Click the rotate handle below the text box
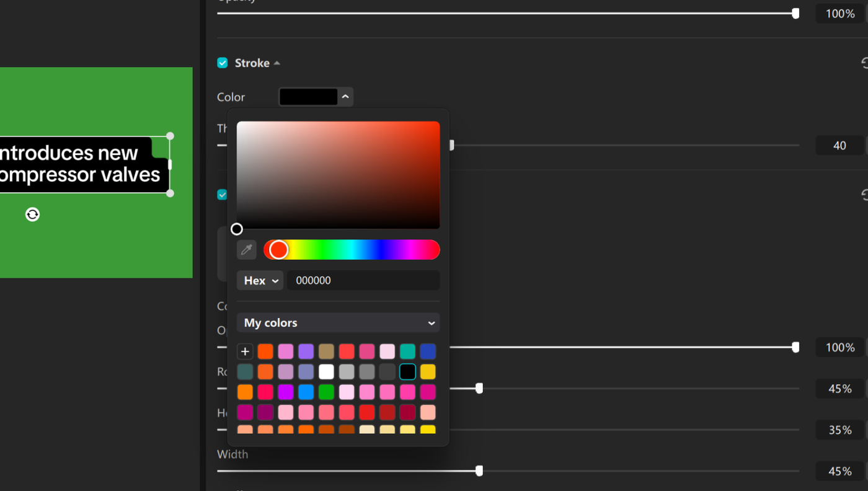 (x=32, y=215)
